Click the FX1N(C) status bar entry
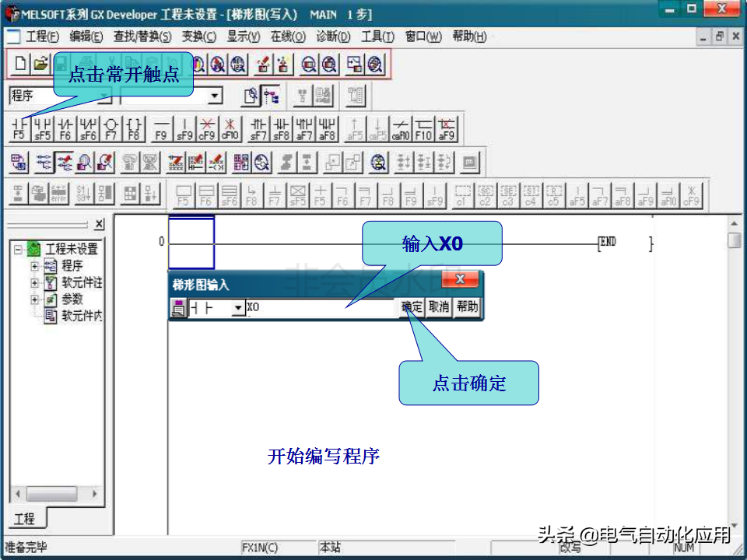747x560 pixels. coord(260,548)
